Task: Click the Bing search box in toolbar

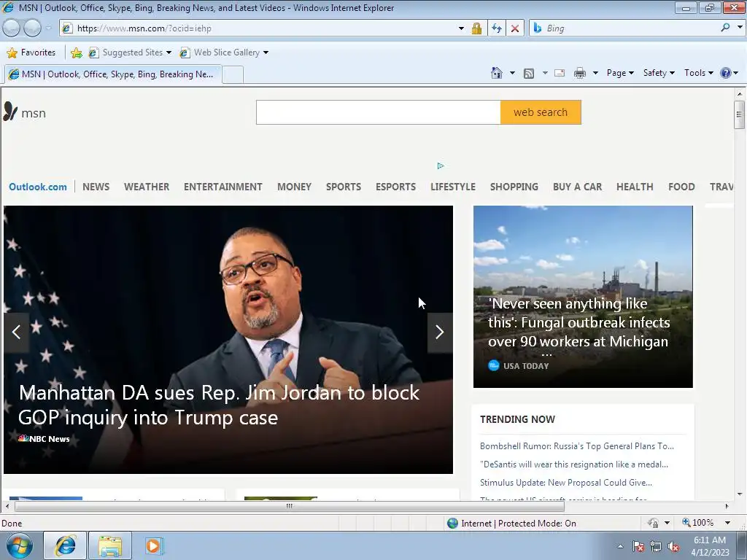Action: 631,28
